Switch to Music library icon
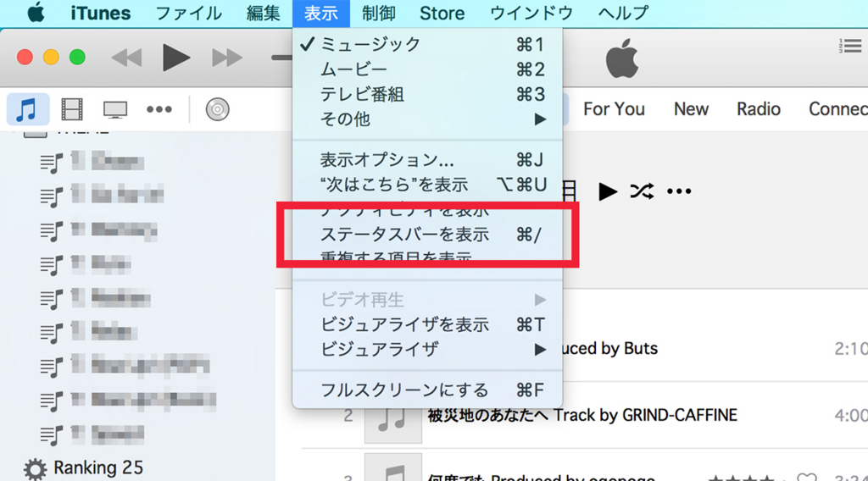The image size is (868, 481). pos(28,109)
